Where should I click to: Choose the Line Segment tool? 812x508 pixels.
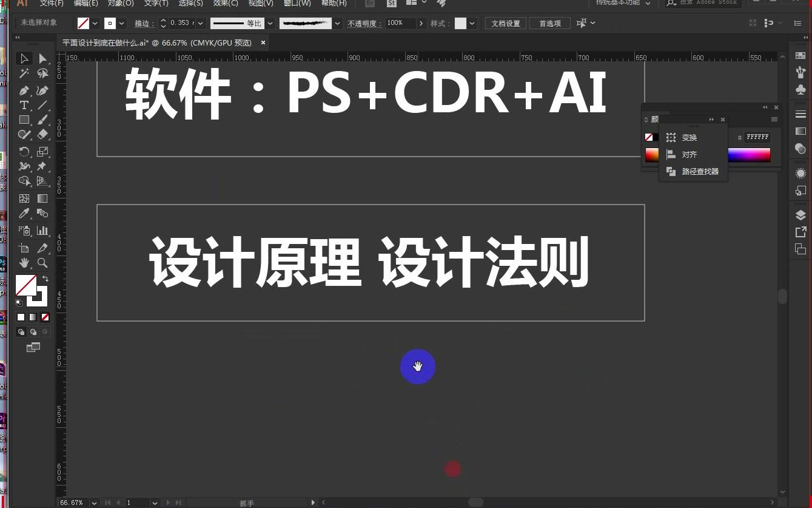[x=42, y=105]
